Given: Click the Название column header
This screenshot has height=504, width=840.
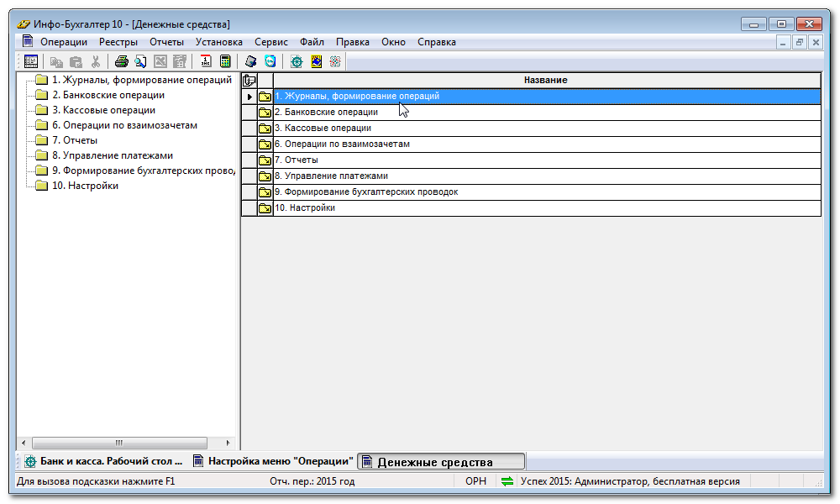Looking at the screenshot, I should (547, 81).
